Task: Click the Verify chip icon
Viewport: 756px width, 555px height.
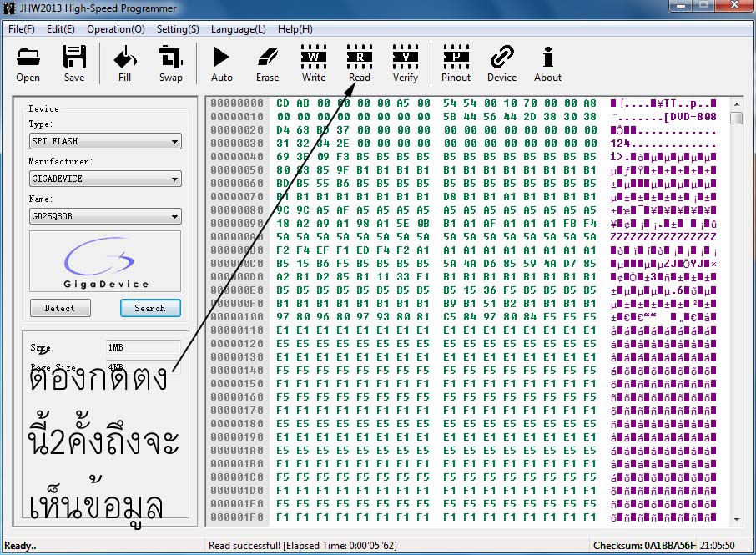Action: coord(406,63)
